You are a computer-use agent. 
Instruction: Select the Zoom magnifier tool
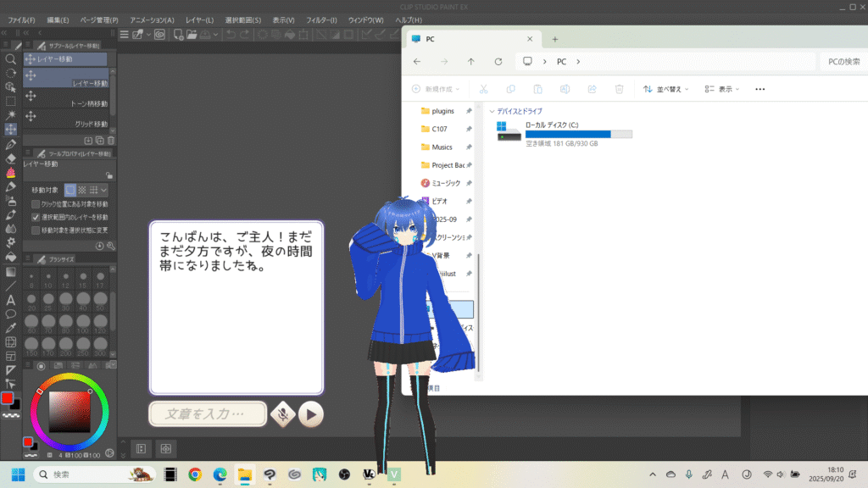coord(10,59)
